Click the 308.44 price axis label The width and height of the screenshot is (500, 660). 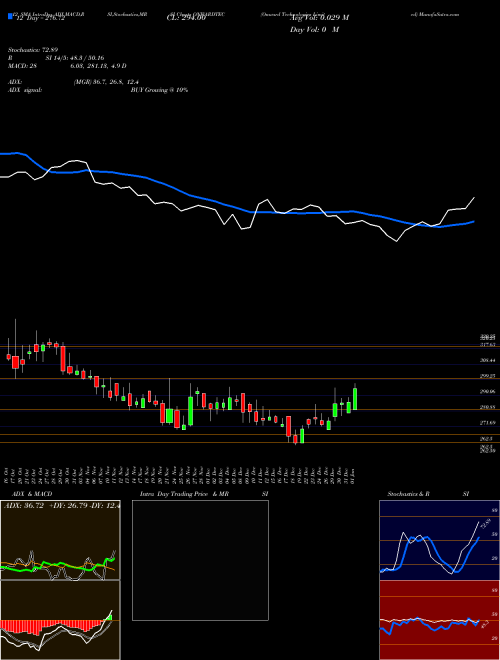pos(489,360)
